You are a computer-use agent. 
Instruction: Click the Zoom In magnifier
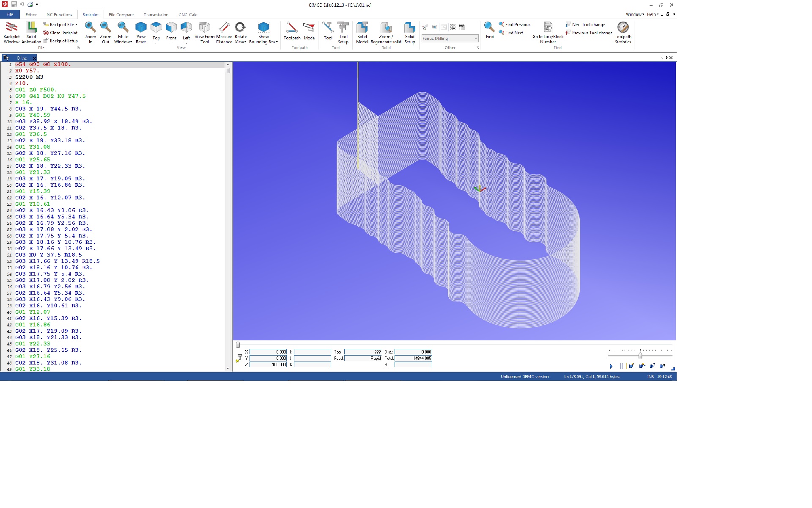coord(90,28)
